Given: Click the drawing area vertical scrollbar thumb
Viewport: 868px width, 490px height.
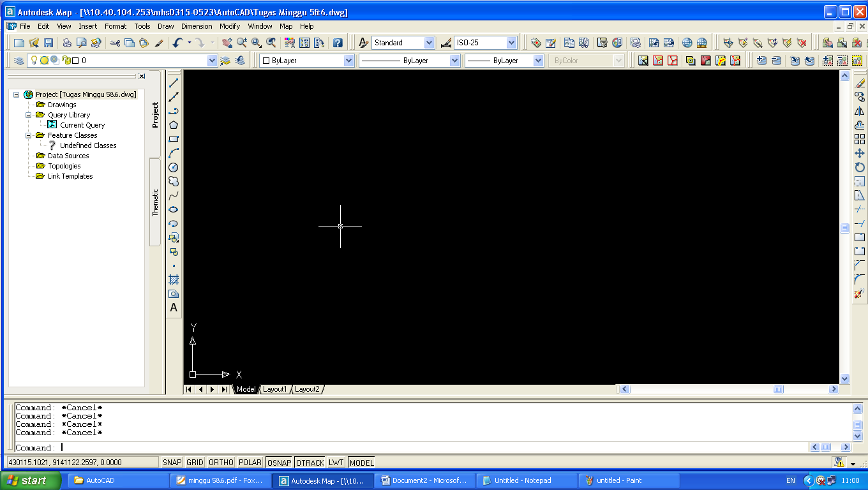Looking at the screenshot, I should tap(845, 228).
